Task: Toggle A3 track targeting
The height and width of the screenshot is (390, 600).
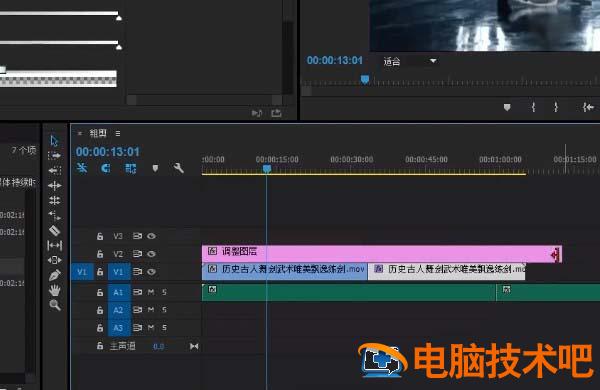Action: tap(118, 328)
